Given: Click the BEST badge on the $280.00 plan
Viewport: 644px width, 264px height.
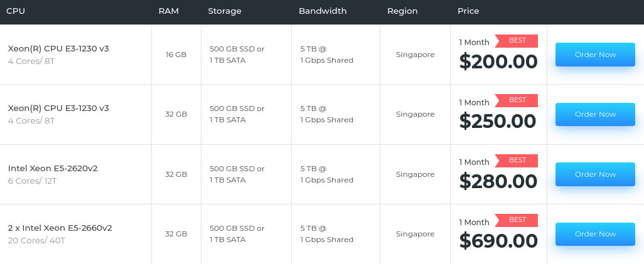Looking at the screenshot, I should pos(517,161).
